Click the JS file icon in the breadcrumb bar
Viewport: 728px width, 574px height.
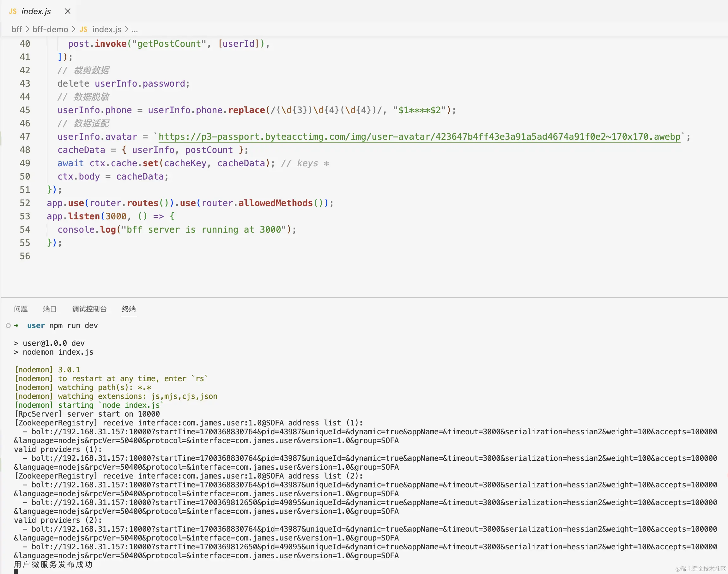coord(84,29)
